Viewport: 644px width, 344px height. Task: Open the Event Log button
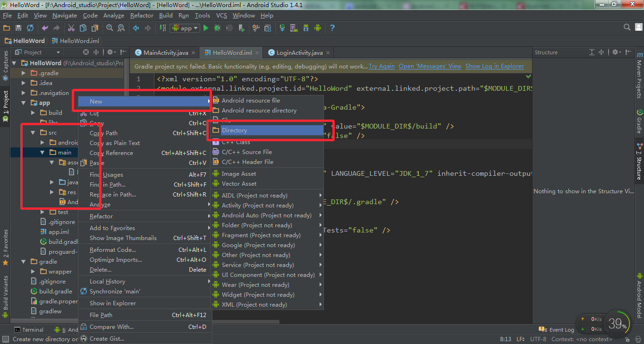557,330
